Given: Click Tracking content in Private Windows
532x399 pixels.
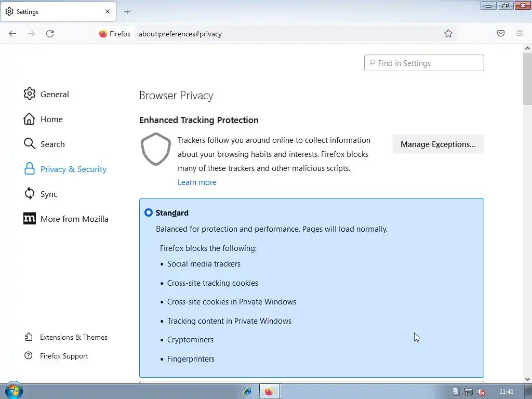Looking at the screenshot, I should [229, 321].
